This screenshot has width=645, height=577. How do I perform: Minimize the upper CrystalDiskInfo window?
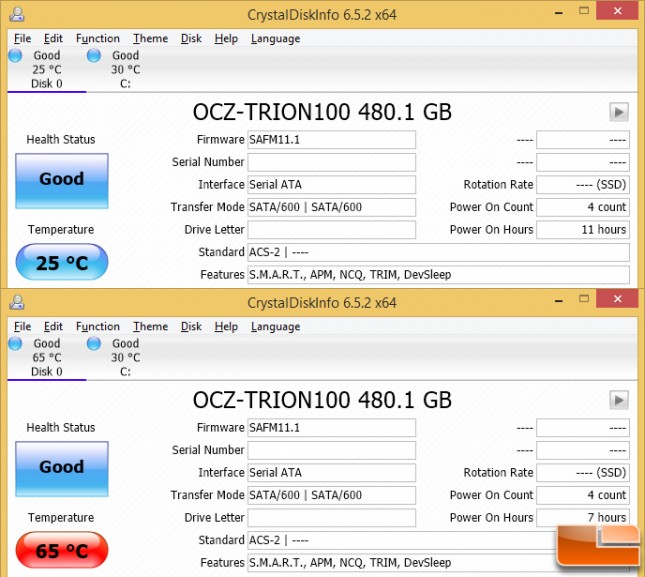[559, 13]
